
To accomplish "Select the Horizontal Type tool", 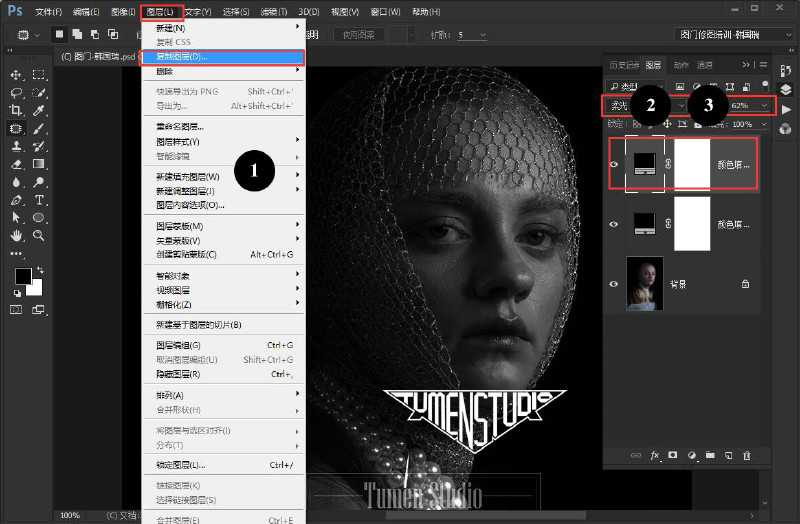I will click(x=39, y=200).
